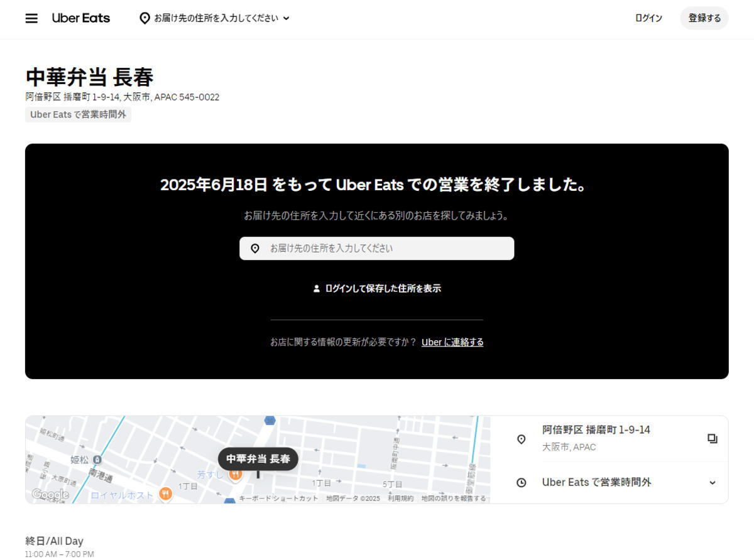Click the 11:00 AM – 7:00 PM hours text
Image resolution: width=754 pixels, height=560 pixels.
pos(60,554)
